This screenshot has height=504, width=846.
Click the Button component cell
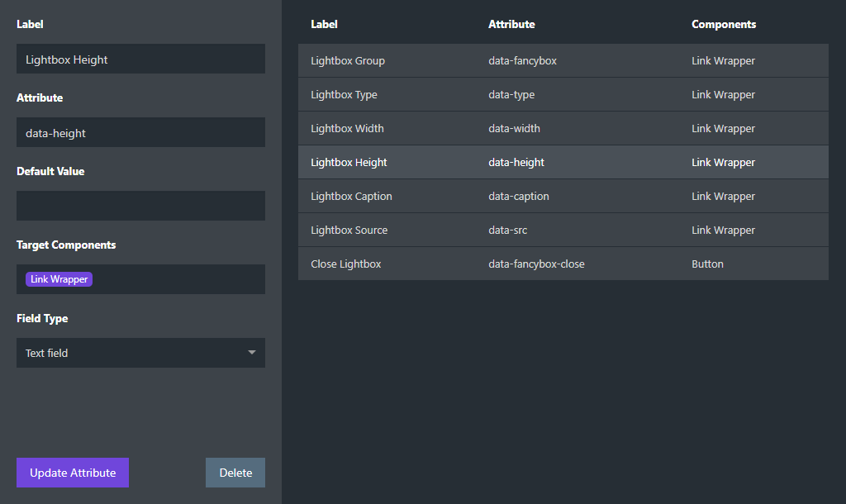tap(707, 264)
